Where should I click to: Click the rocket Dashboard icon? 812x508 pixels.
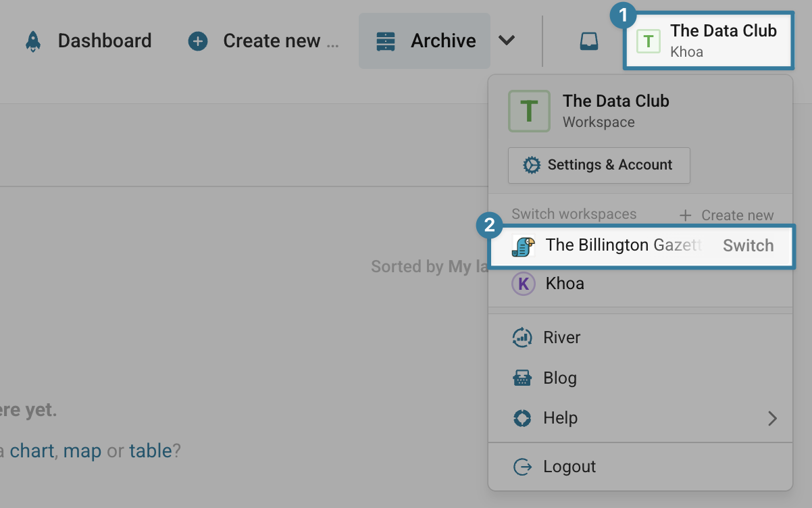(32, 41)
